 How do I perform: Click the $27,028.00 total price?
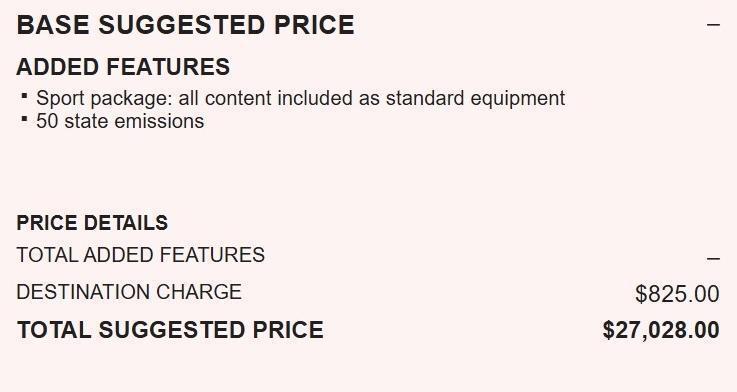[x=661, y=330]
